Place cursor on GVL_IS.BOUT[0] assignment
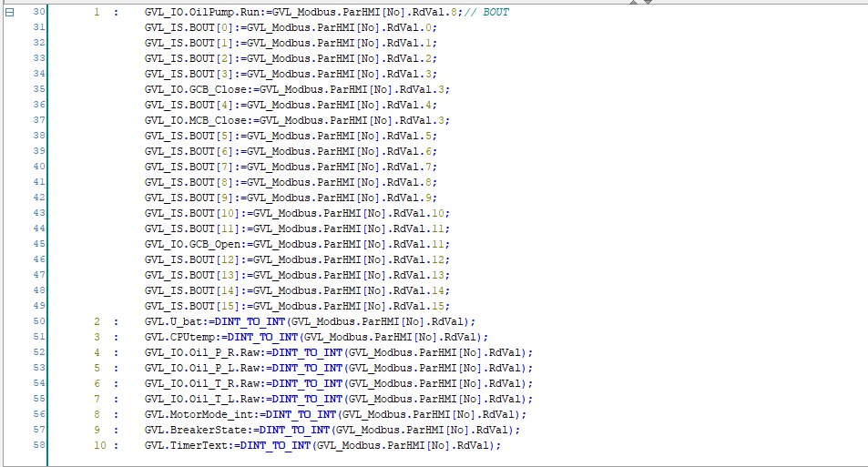 tap(291, 27)
